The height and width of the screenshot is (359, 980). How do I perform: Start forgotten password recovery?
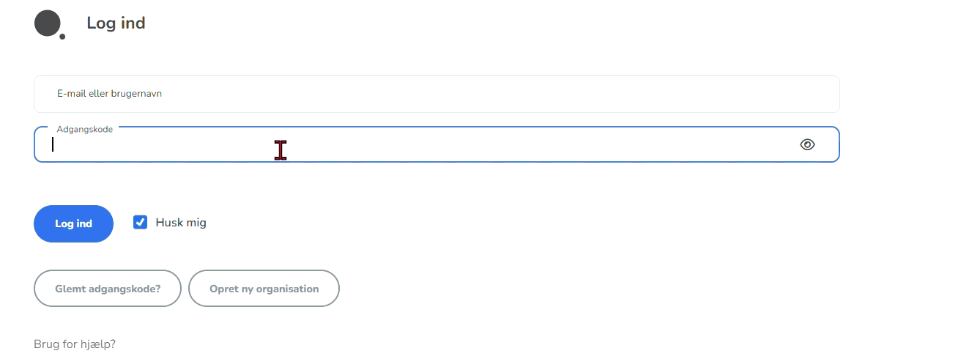[x=108, y=289]
